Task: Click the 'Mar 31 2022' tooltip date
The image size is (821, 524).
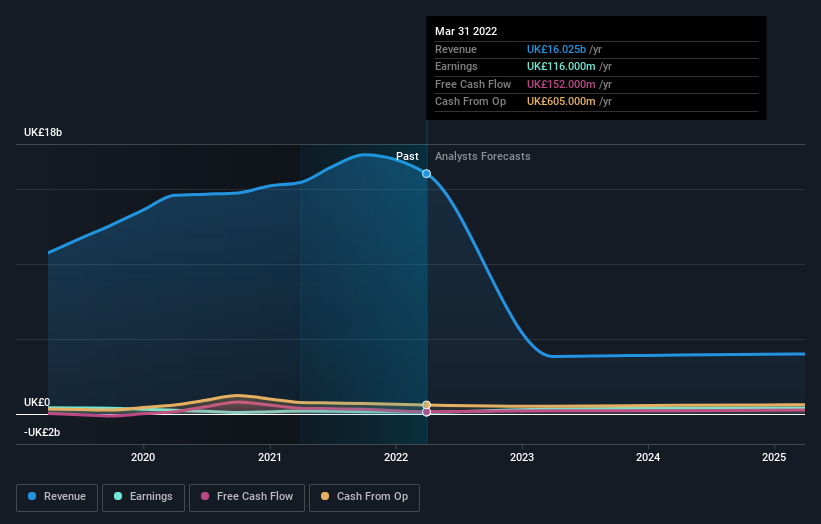Action: 466,31
